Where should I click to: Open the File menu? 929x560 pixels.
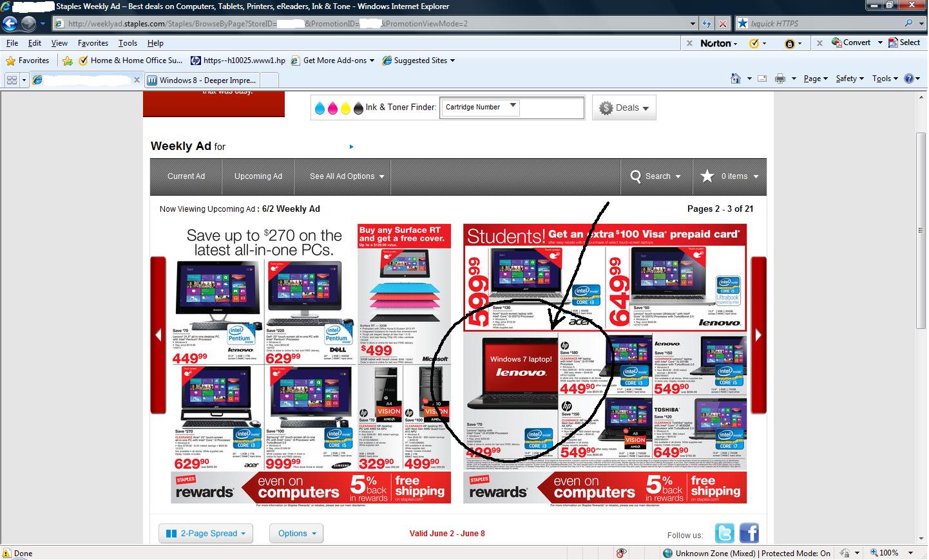coord(12,43)
